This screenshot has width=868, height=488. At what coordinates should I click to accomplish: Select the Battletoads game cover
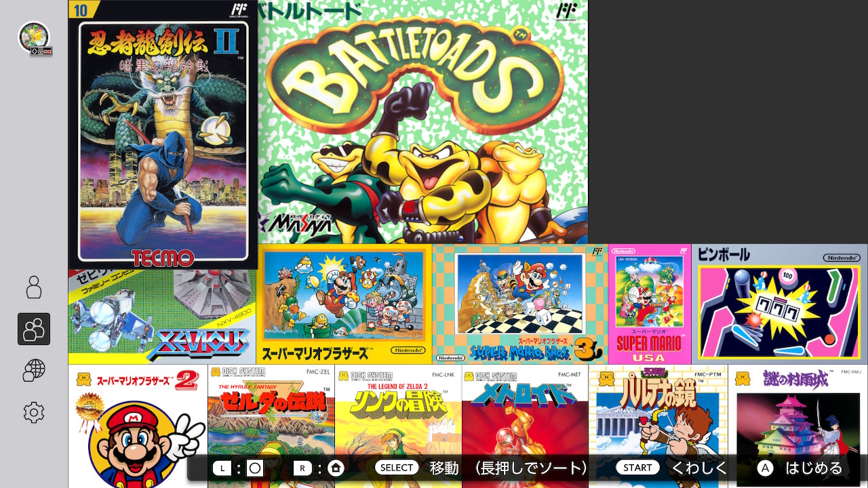click(422, 122)
